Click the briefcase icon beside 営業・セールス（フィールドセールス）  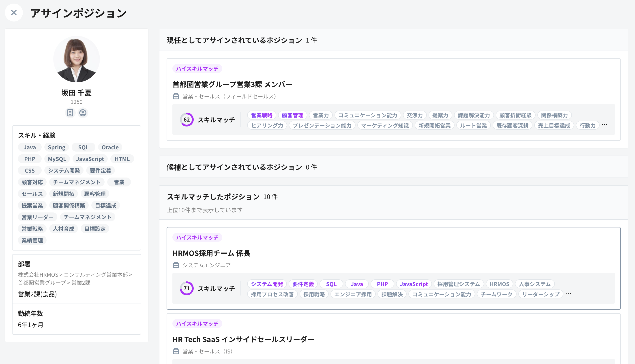[x=176, y=96]
